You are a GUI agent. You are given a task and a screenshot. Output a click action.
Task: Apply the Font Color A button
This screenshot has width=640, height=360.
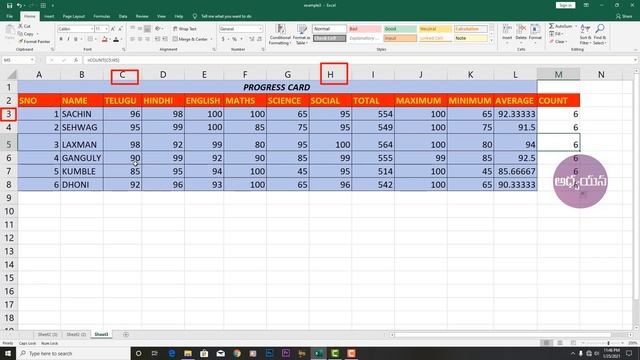pyautogui.click(x=116, y=39)
